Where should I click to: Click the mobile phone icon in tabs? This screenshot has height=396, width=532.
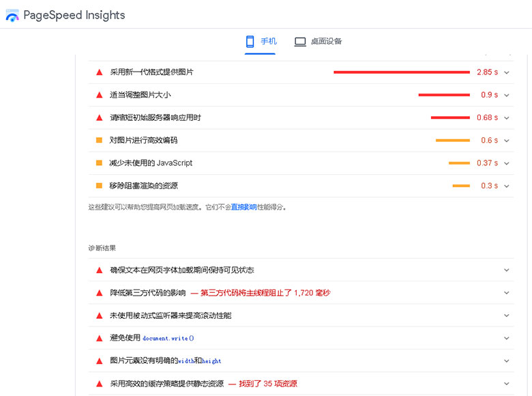pos(250,42)
